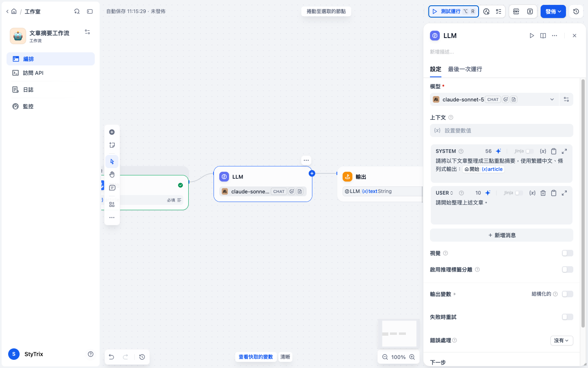This screenshot has width=588, height=368.
Task: Open more options in canvas toolbar
Action: click(x=112, y=218)
